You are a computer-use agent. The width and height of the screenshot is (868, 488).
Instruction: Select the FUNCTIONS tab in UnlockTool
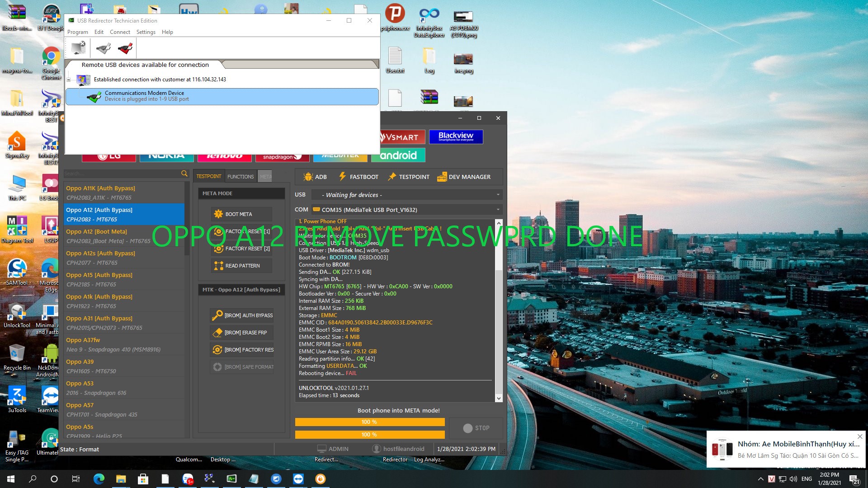coord(240,176)
